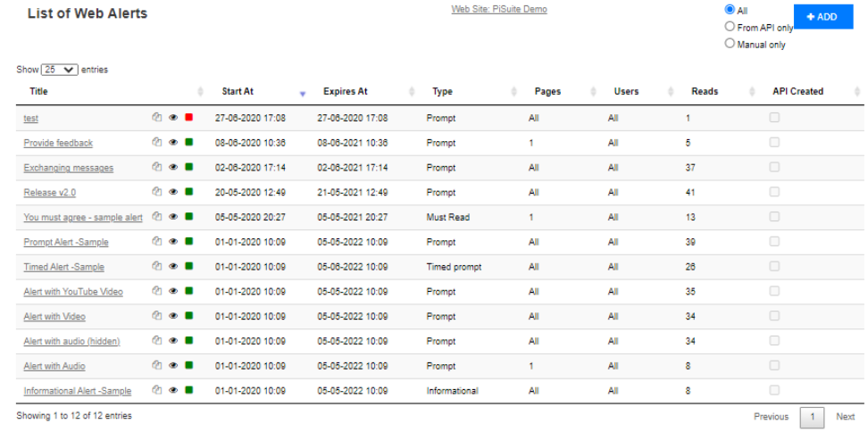Image resolution: width=868 pixels, height=432 pixels.
Task: Click red status square for test alert
Action: click(189, 118)
